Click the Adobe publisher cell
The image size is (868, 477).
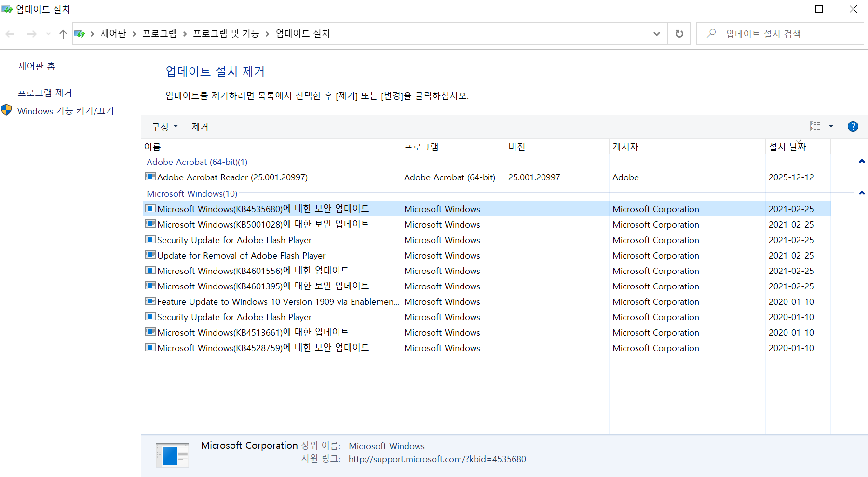(x=625, y=177)
